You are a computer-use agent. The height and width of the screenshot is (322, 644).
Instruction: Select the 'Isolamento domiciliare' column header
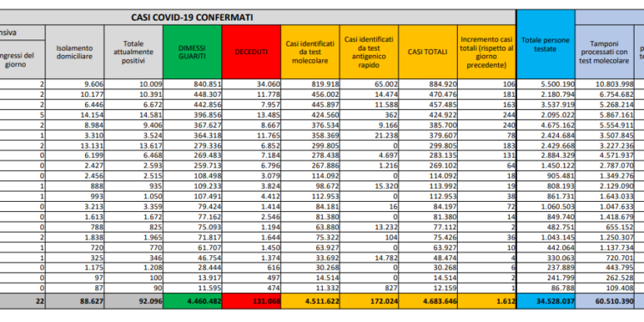(75, 52)
